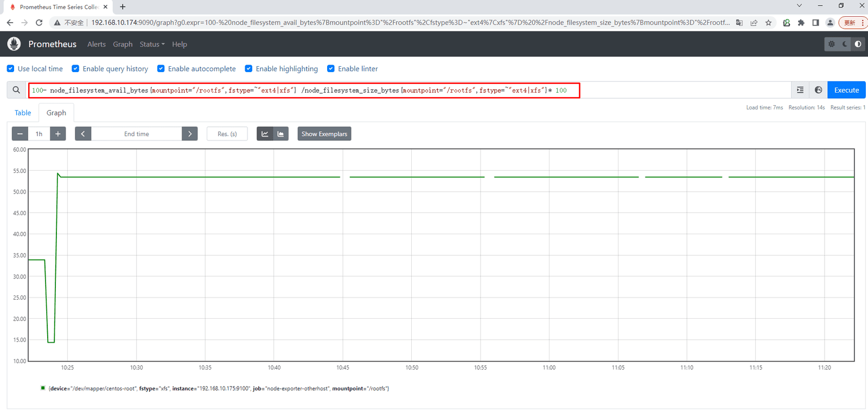This screenshot has height=413, width=868.
Task: Select the Prometheus Time Series browser tab
Action: [59, 7]
